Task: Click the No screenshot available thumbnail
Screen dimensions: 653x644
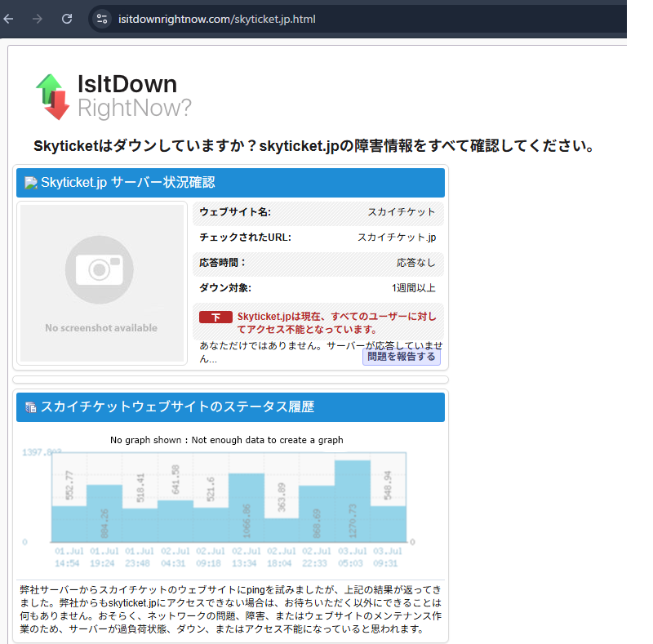Action: click(x=102, y=283)
